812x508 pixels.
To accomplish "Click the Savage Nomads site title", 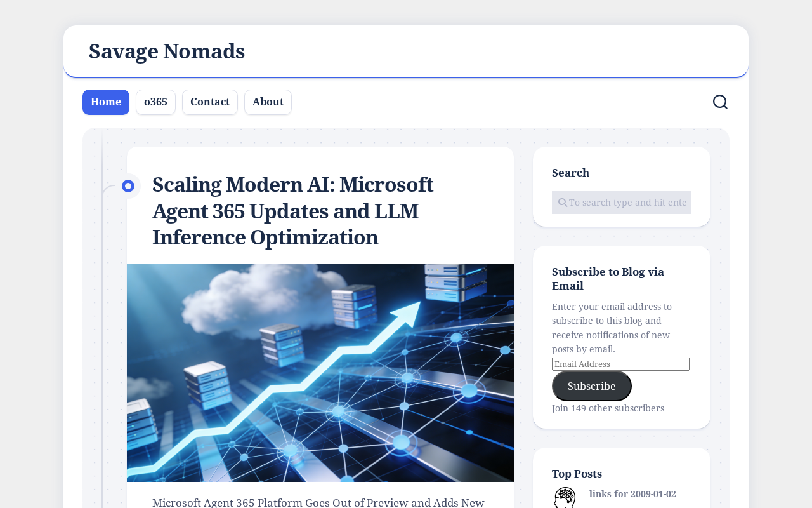I will click(x=167, y=51).
